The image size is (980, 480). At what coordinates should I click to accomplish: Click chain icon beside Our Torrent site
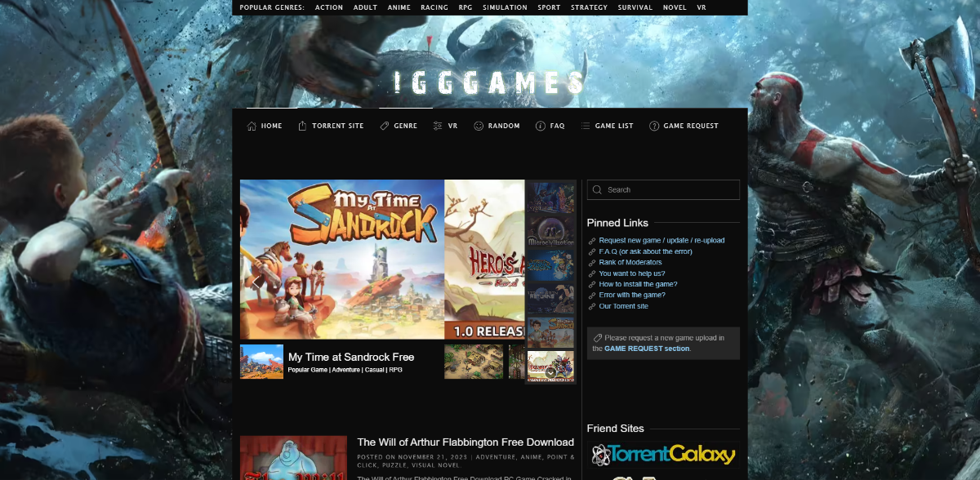(x=592, y=307)
